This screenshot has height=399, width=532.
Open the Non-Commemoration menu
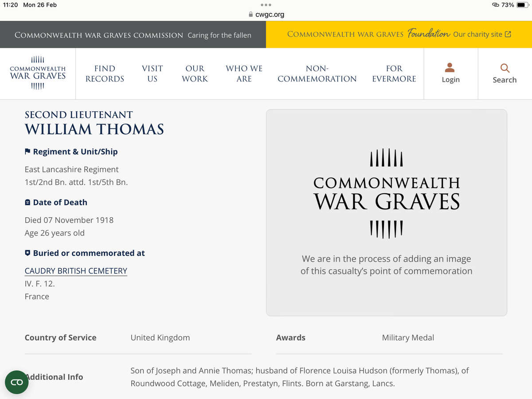(317, 74)
